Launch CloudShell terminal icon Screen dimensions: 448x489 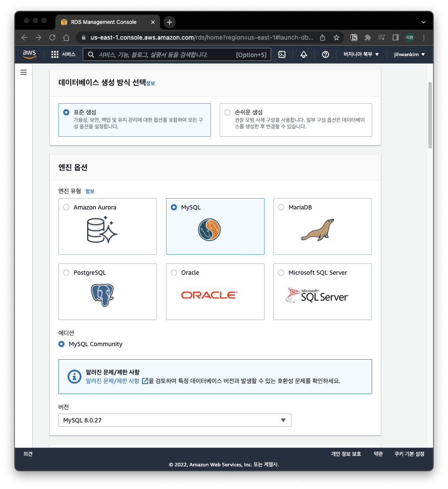point(282,54)
